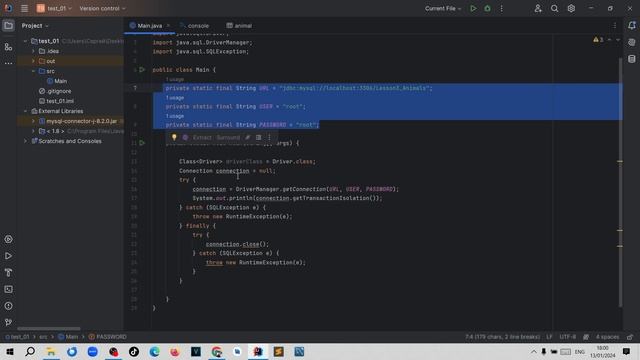The width and height of the screenshot is (640, 360).
Task: Click Extract in floating toolbar
Action: click(202, 138)
